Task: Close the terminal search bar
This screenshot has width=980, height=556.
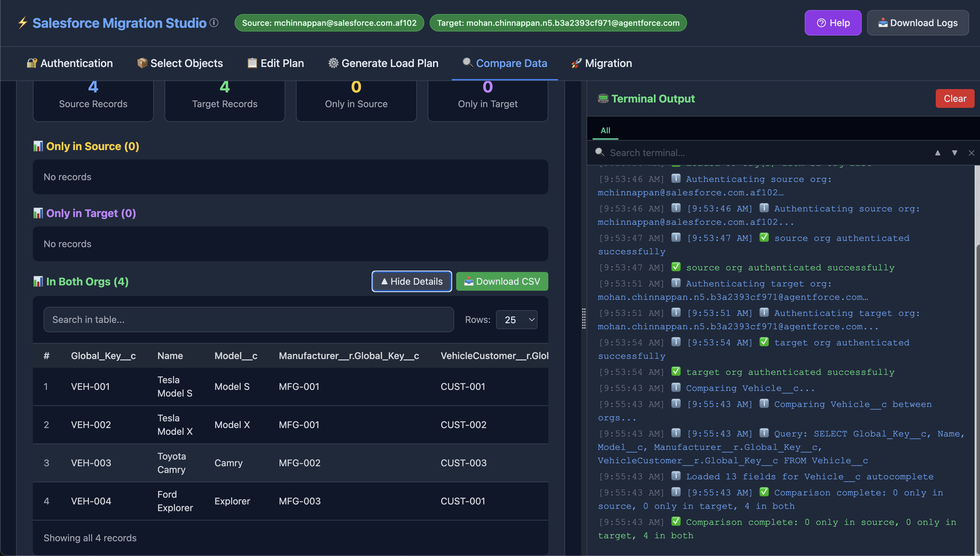Action: [971, 153]
